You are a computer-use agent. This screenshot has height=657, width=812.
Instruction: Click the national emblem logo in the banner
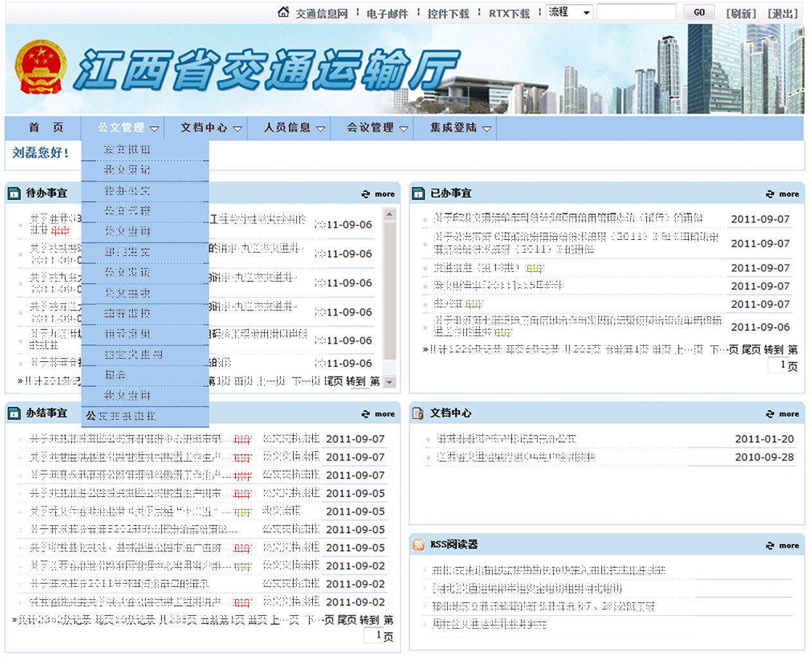click(x=40, y=67)
